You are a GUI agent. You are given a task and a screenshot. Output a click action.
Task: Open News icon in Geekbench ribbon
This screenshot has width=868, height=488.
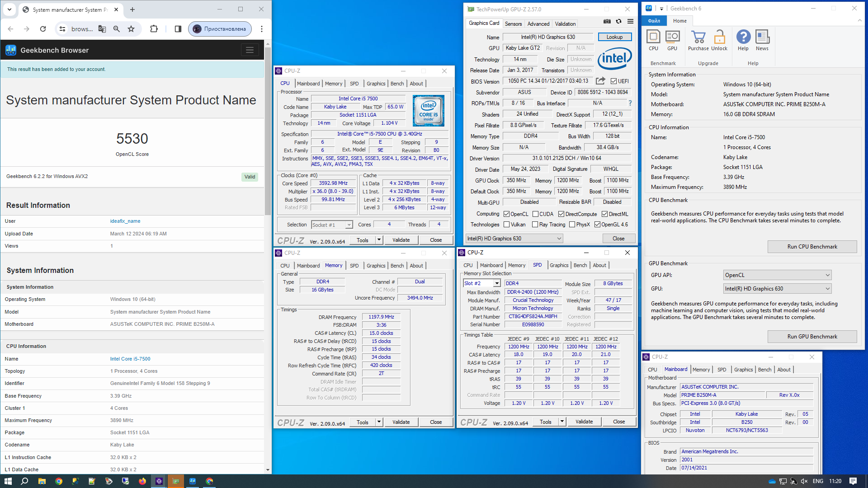click(762, 40)
